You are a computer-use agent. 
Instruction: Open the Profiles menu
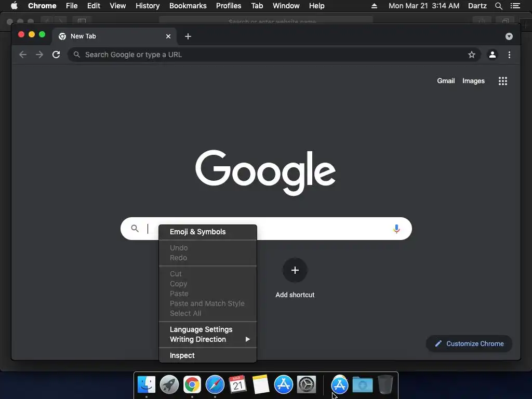pos(229,6)
